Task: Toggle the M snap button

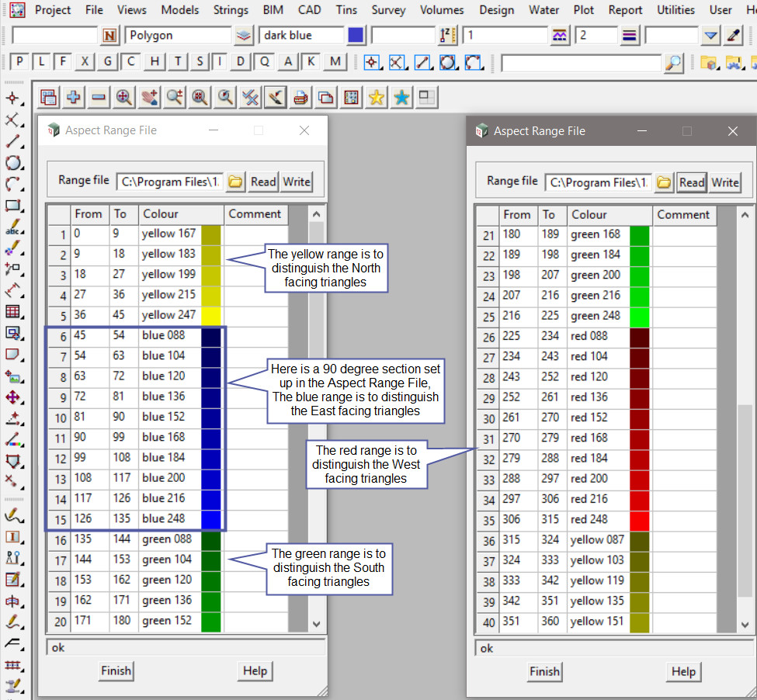Action: 335,62
